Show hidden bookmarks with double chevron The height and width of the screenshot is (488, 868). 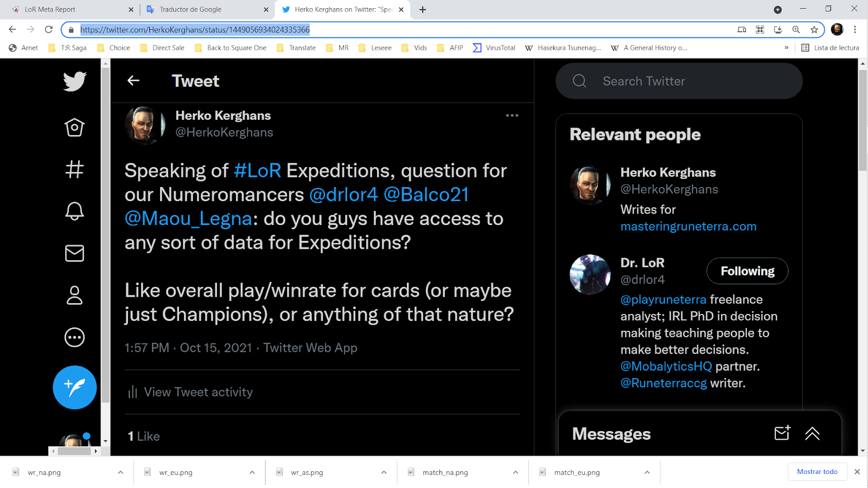[786, 48]
